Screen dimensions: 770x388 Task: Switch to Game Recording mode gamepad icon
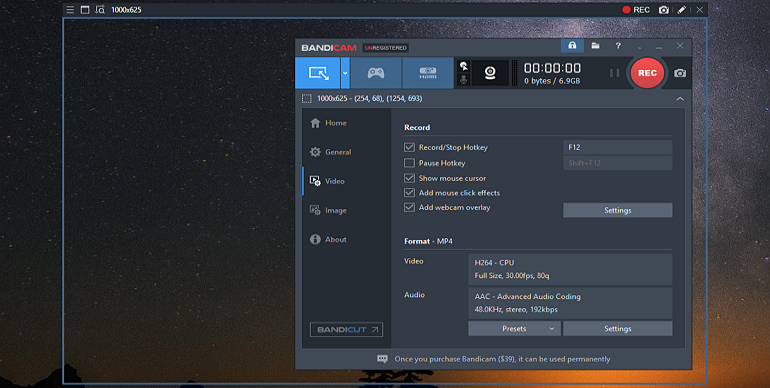click(376, 73)
